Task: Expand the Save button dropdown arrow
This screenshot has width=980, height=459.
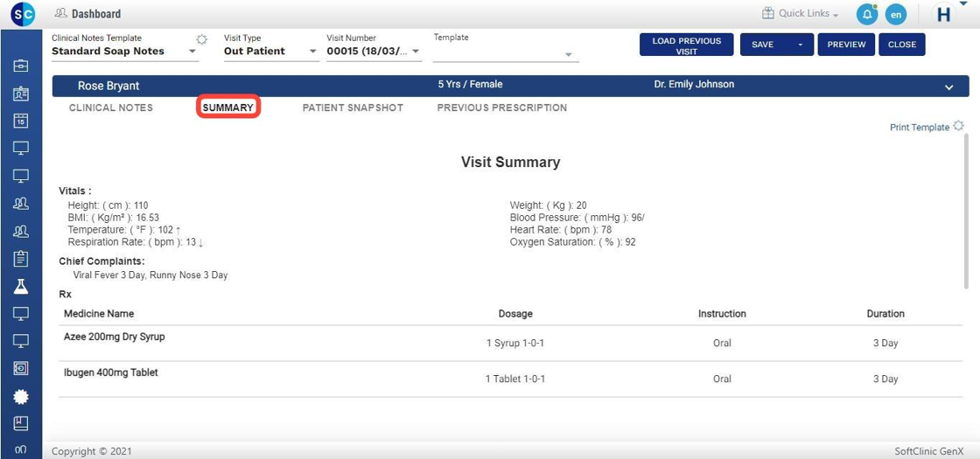Action: pos(800,45)
